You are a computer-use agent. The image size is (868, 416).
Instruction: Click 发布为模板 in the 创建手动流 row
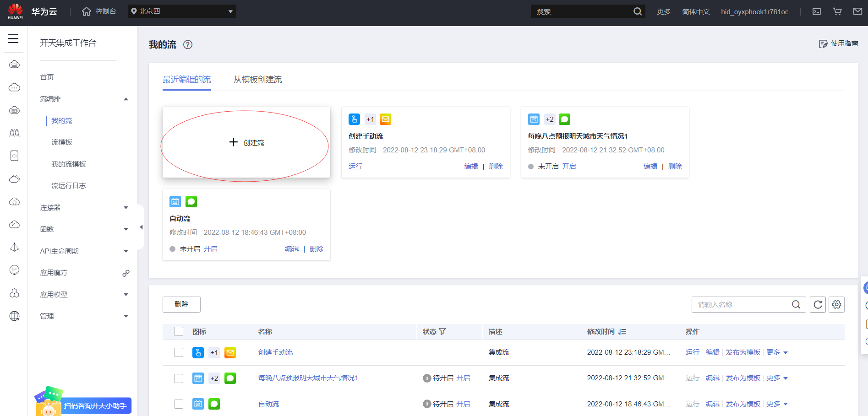(x=743, y=352)
